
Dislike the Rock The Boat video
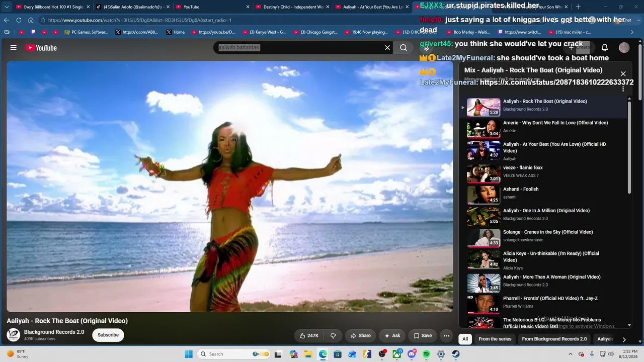tap(333, 335)
